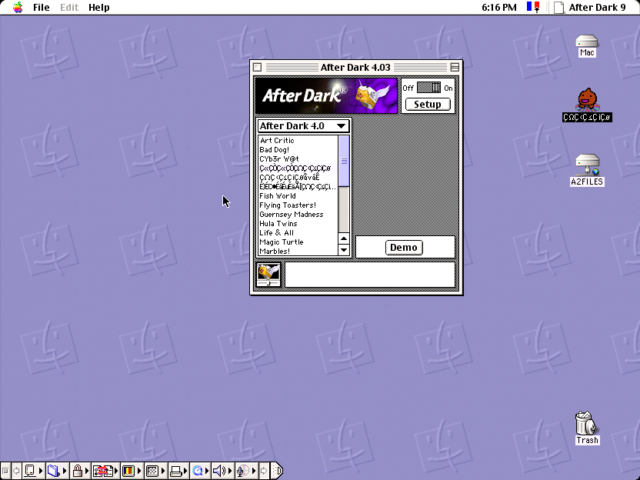Screen dimensions: 640x480
Task: Open the After Dark 9 application menu
Action: (x=590, y=7)
